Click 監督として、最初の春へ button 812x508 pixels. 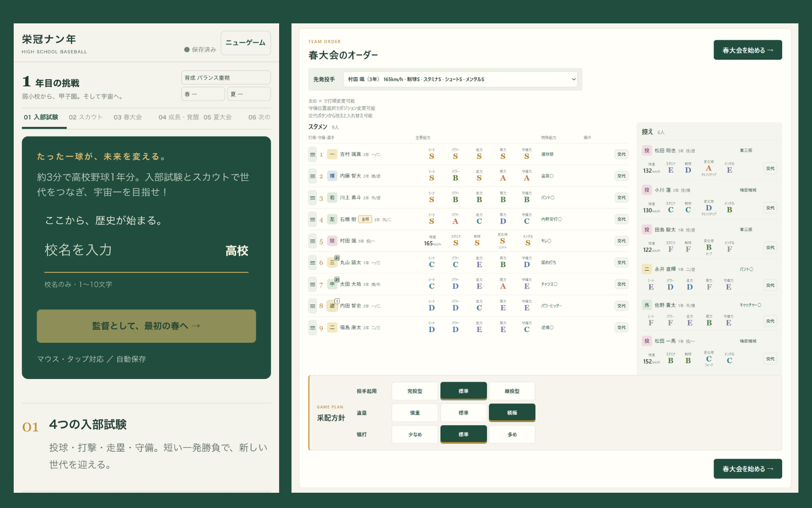tap(146, 326)
